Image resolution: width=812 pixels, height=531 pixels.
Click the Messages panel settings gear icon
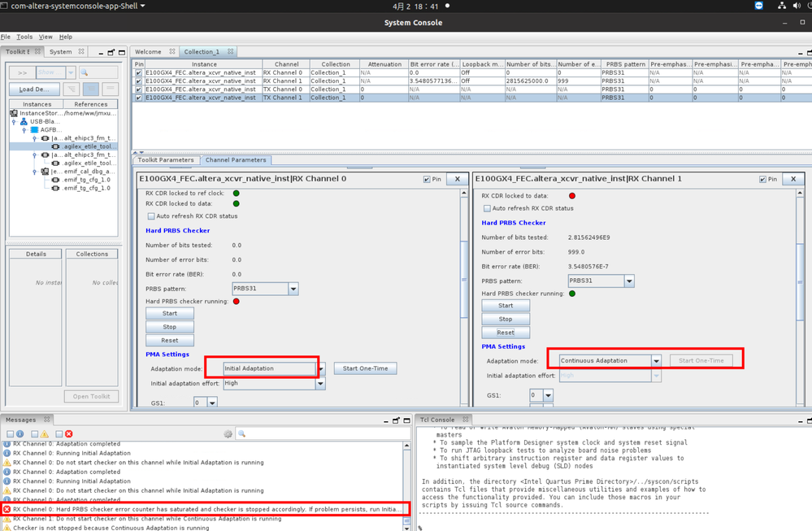pyautogui.click(x=228, y=434)
